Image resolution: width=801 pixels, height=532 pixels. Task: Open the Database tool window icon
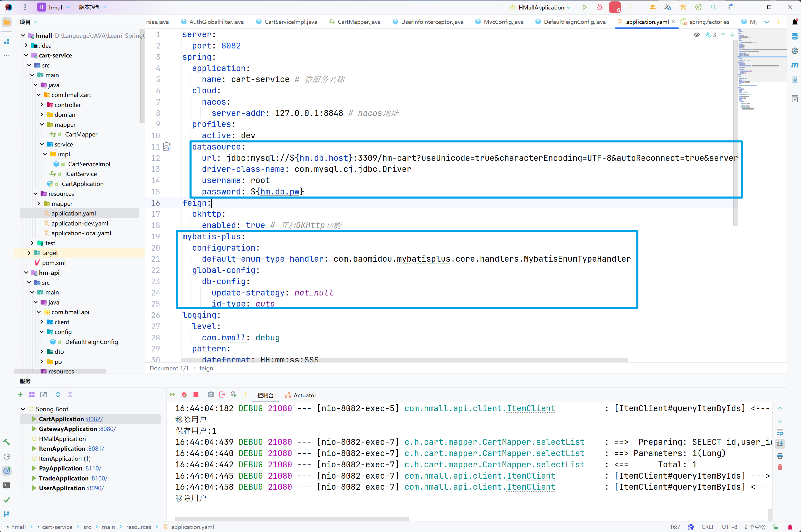click(x=795, y=36)
